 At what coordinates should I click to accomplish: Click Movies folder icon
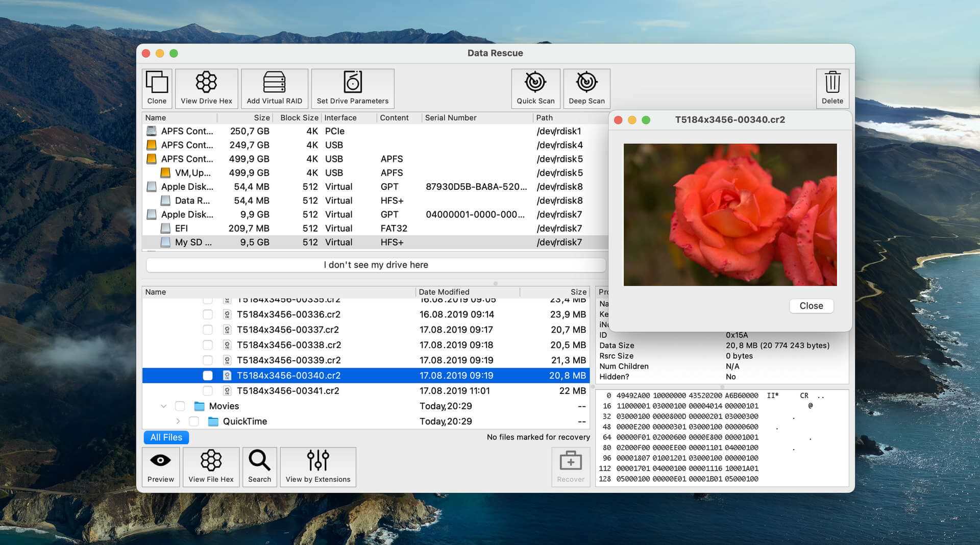199,406
